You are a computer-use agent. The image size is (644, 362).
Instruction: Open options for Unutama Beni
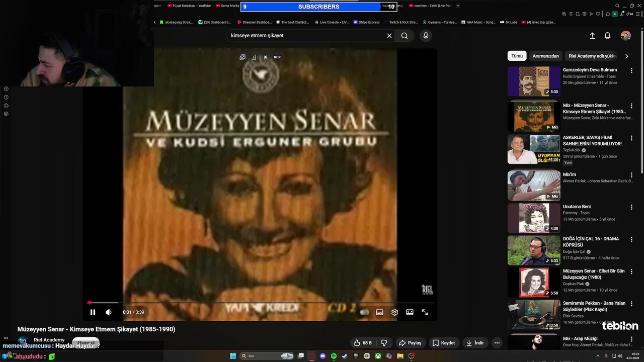click(631, 207)
